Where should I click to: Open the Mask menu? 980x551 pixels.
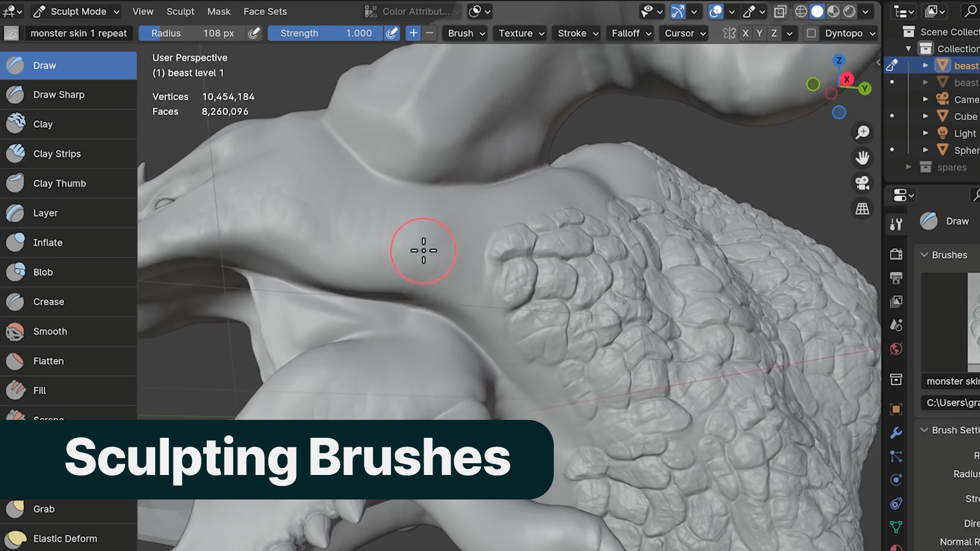(219, 11)
